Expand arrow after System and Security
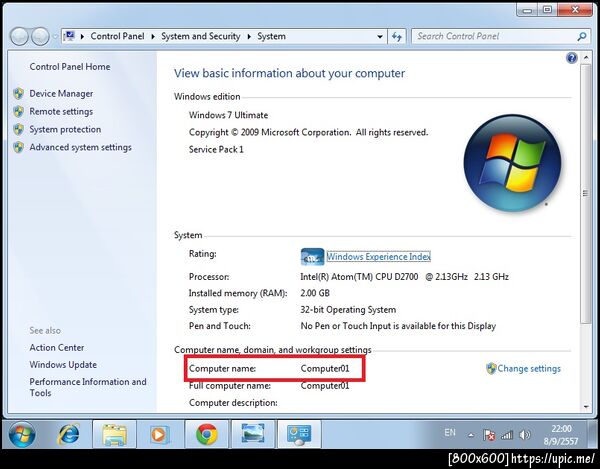600x469 pixels. [249, 37]
